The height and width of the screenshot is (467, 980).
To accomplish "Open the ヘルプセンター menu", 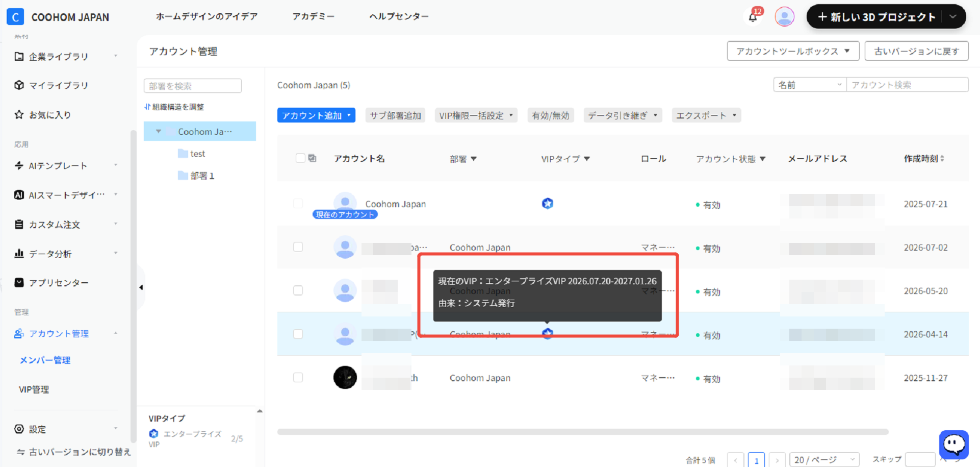I will [399, 16].
